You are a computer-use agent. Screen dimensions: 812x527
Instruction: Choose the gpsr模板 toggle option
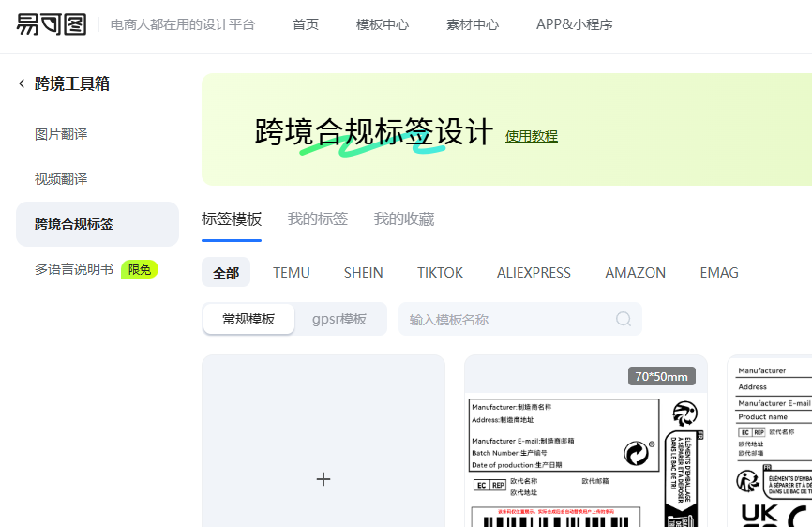pyautogui.click(x=339, y=319)
